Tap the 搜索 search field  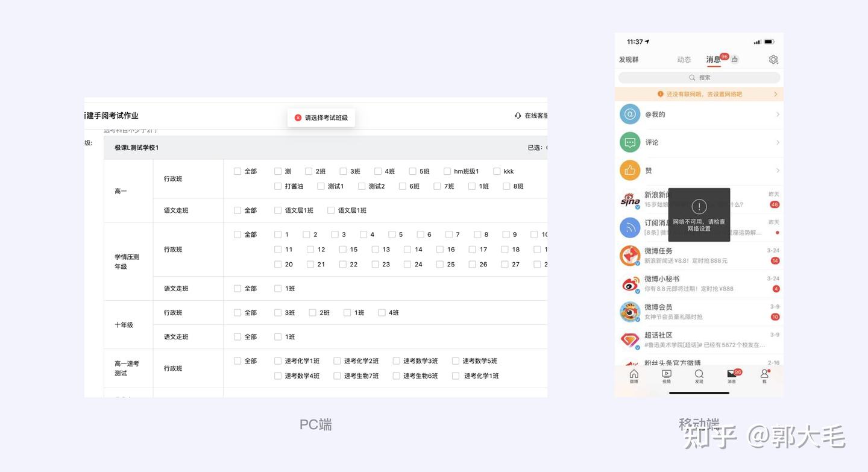[699, 78]
